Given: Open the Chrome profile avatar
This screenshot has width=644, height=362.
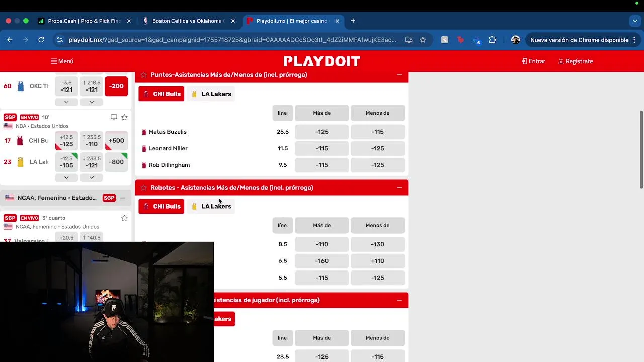Looking at the screenshot, I should 515,40.
